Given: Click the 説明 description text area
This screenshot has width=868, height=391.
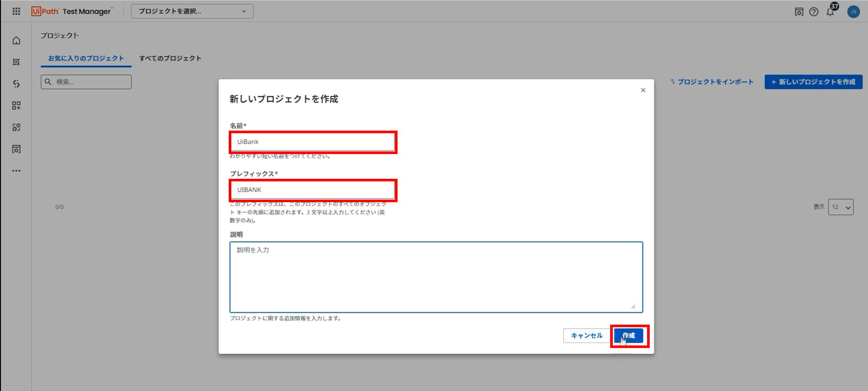Looking at the screenshot, I should click(436, 277).
